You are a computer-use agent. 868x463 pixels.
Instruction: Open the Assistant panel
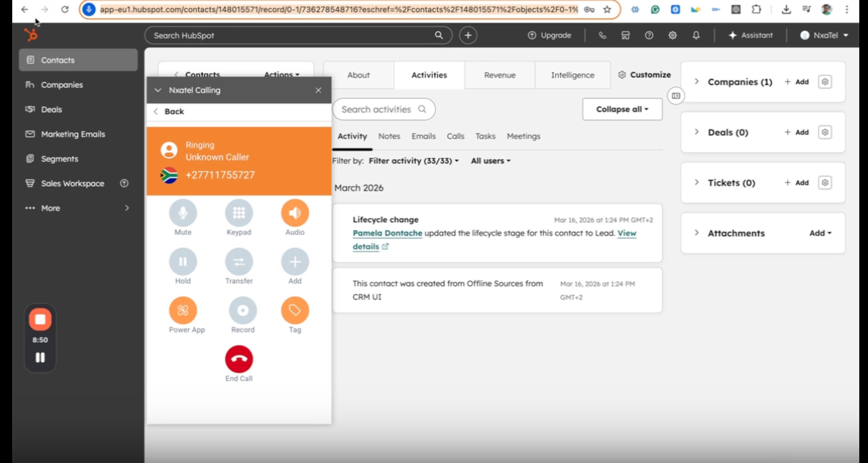pyautogui.click(x=750, y=35)
